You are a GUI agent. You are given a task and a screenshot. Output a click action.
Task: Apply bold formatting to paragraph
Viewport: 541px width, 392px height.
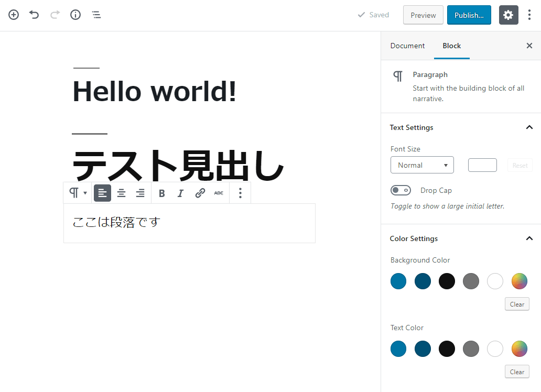click(x=161, y=193)
